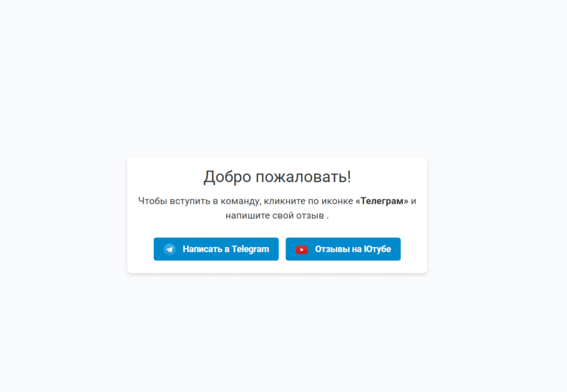The image size is (567, 392).
Task: Click the bold word «Телеграм»
Action: pos(382,201)
